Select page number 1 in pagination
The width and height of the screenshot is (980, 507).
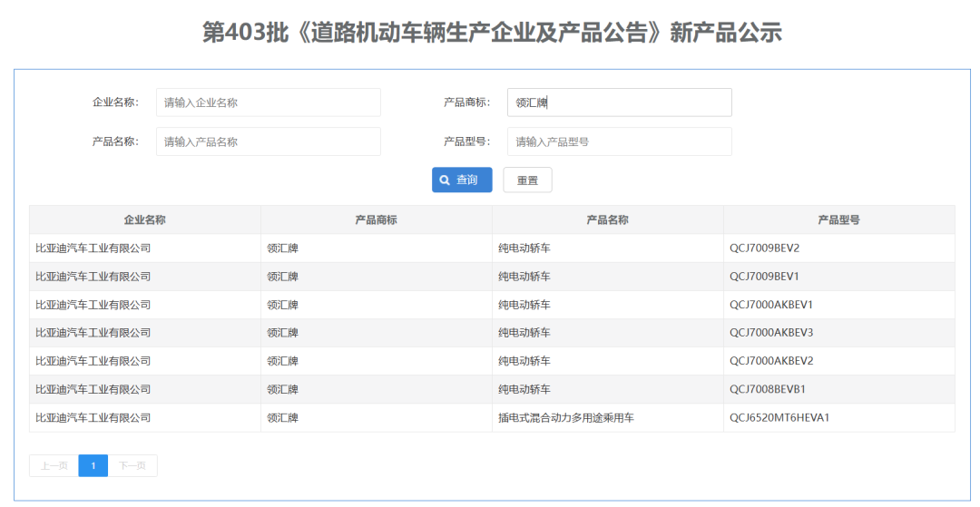(93, 466)
